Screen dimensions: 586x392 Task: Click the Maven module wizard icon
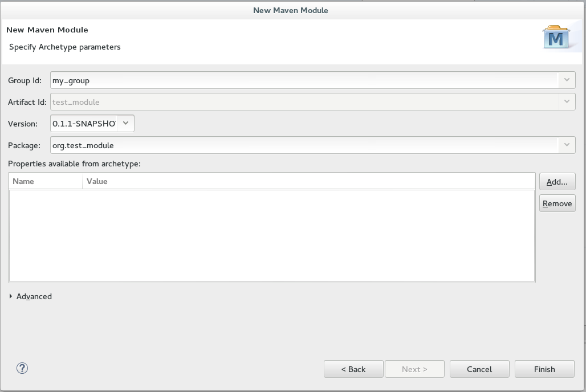tap(556, 38)
